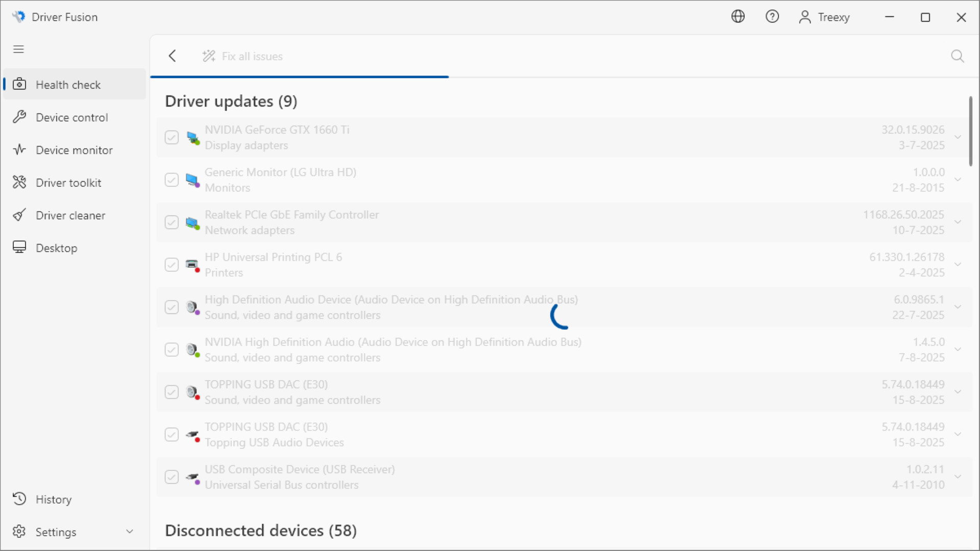Select Driver cleaner in the sidebar
Image resolution: width=980 pixels, height=551 pixels.
pos(71,215)
